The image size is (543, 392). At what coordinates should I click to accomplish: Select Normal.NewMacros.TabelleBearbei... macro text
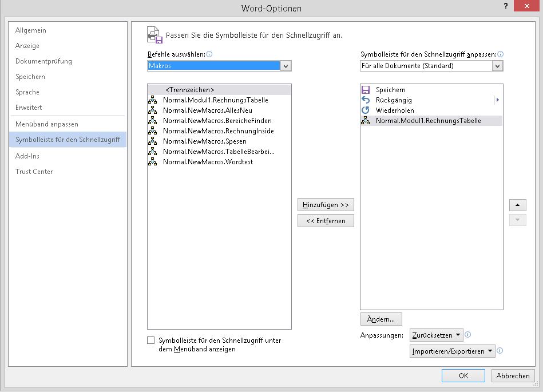coord(219,152)
